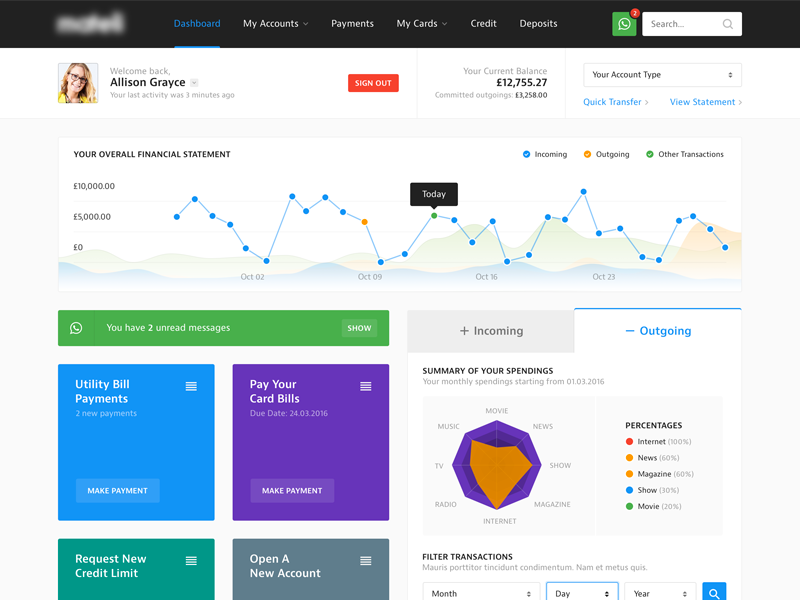This screenshot has width=800, height=600.
Task: Click the magnifier icon in the search box
Action: 728,24
